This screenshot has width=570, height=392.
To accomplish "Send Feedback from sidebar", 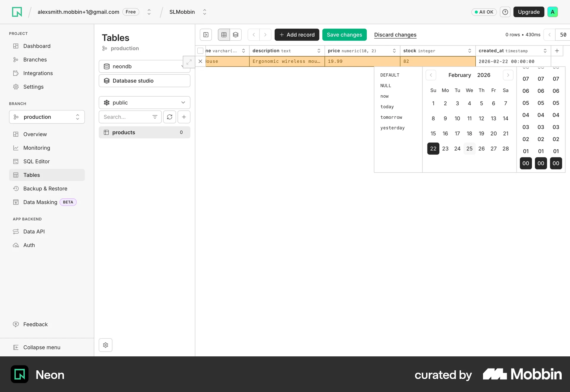I will click(x=47, y=324).
